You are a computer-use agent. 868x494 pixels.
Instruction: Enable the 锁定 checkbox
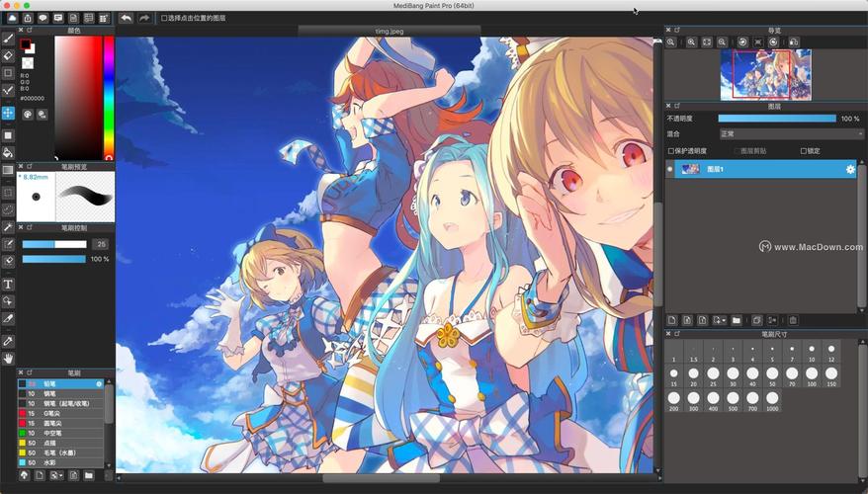(x=803, y=151)
